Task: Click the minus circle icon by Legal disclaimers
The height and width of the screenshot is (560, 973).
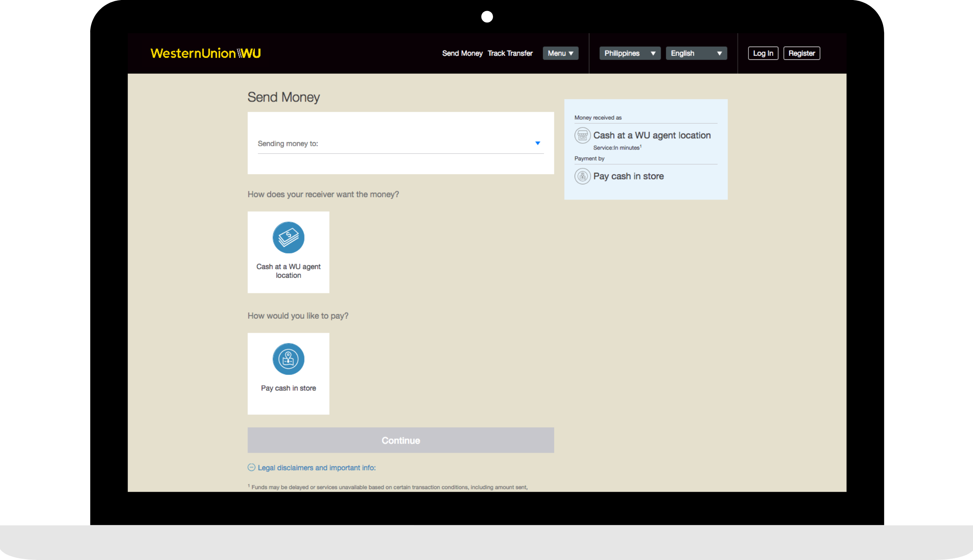Action: point(251,467)
